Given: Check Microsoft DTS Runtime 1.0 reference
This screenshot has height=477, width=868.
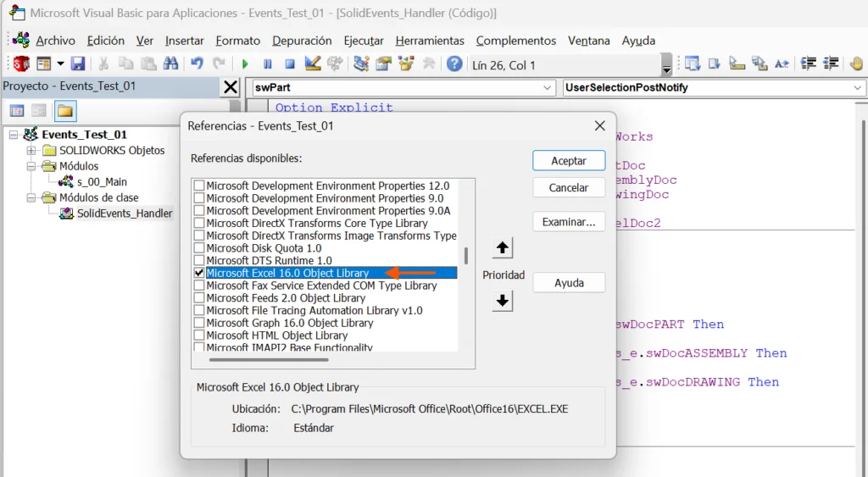Looking at the screenshot, I should click(x=199, y=261).
